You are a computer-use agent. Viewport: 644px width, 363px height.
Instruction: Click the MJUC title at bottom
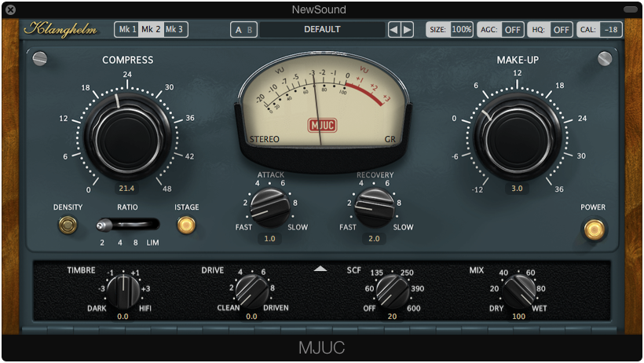coord(321,347)
